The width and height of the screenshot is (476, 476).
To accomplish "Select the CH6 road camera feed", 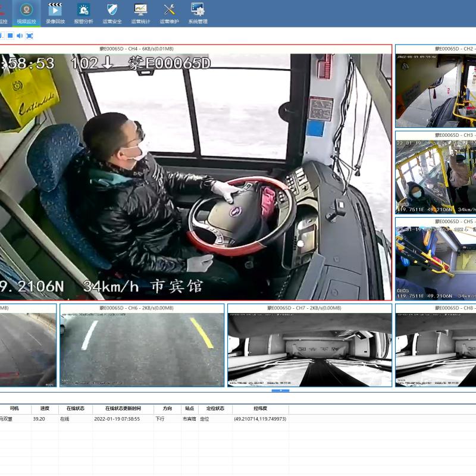I will pyautogui.click(x=142, y=349).
